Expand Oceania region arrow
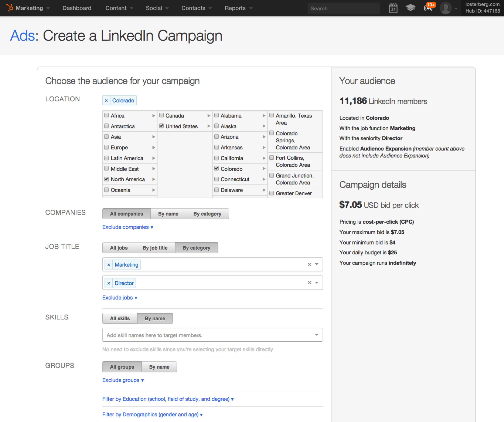This screenshot has height=422, width=504. (x=154, y=190)
